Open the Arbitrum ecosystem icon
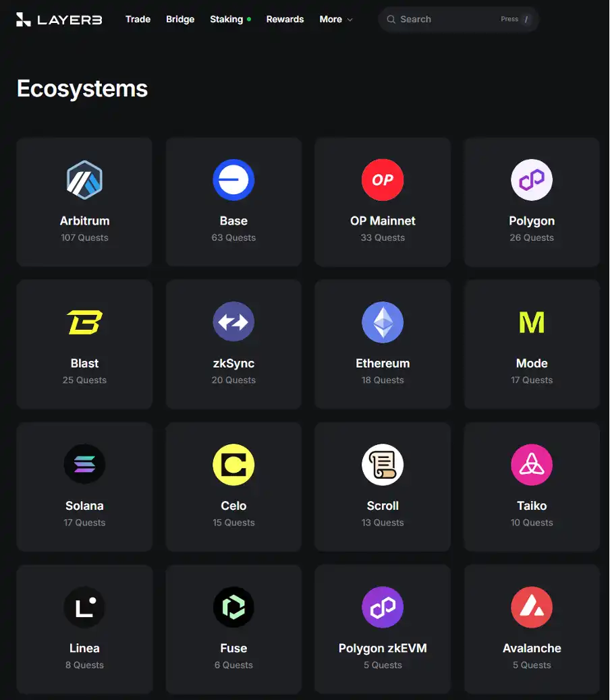This screenshot has width=610, height=700. tap(84, 180)
